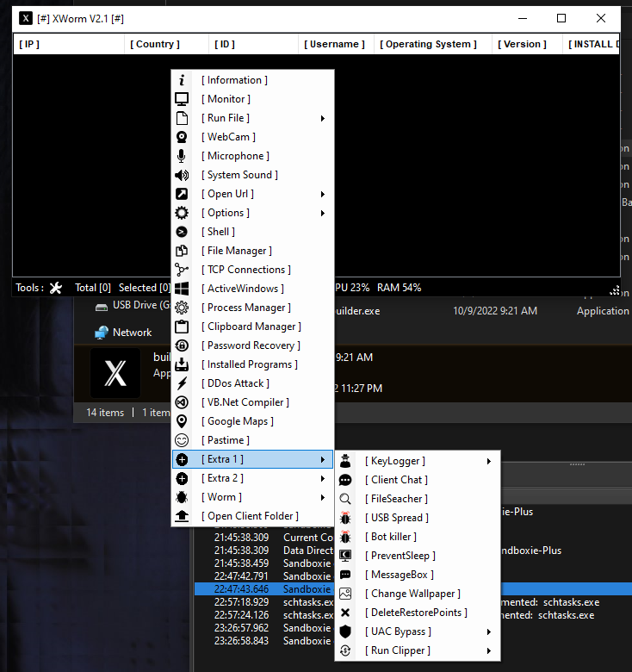Click the Password Recovery lock icon
Screen dimensions: 632x672
tap(182, 345)
